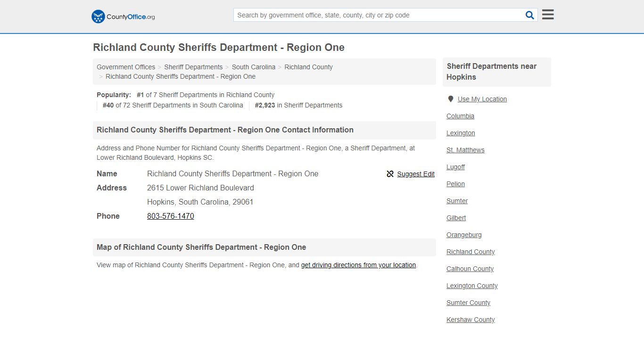
Task: Click the address line 2615 Lower Richland Boulevard
Action: [200, 188]
